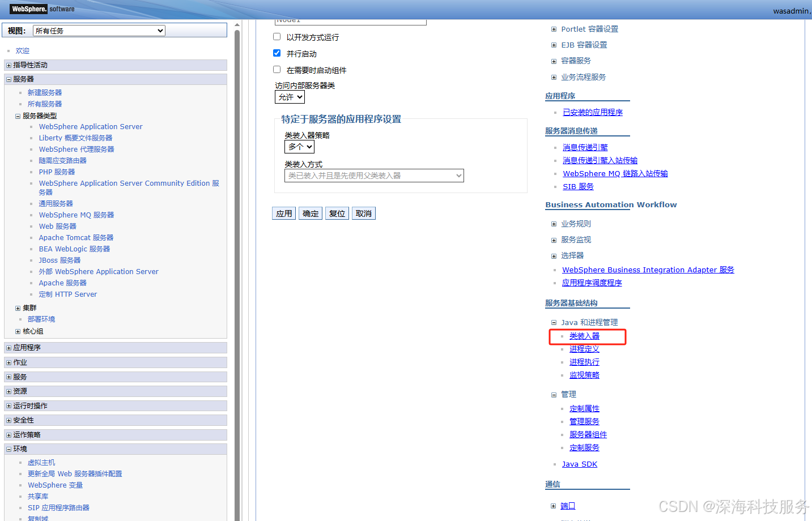Click the node name input field
812x521 pixels.
(x=351, y=22)
